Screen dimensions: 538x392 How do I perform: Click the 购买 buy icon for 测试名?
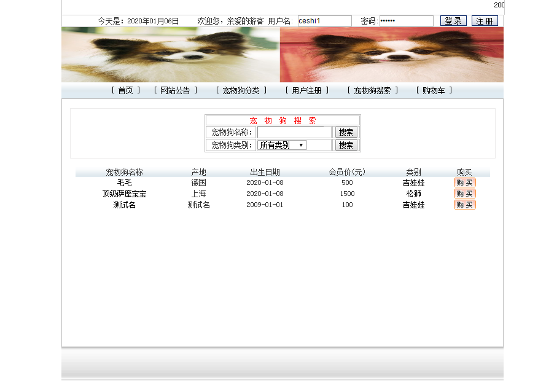[464, 205]
